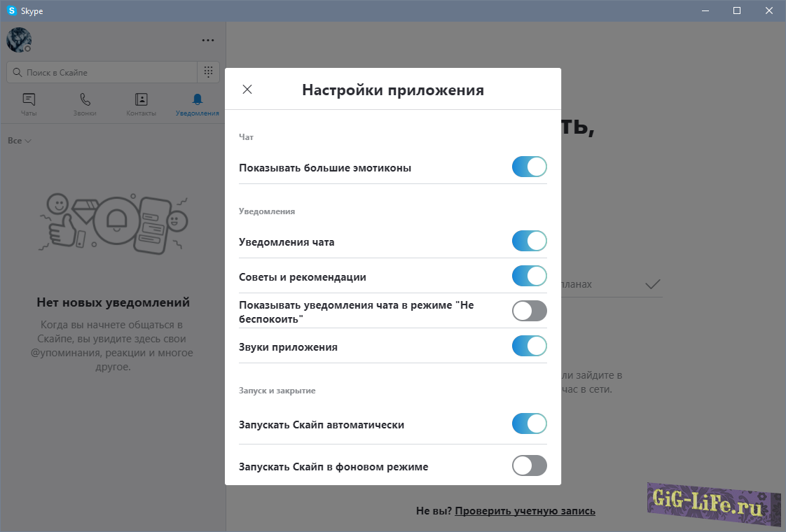The width and height of the screenshot is (786, 532).
Task: Click the Звонки phone icon
Action: (85, 99)
